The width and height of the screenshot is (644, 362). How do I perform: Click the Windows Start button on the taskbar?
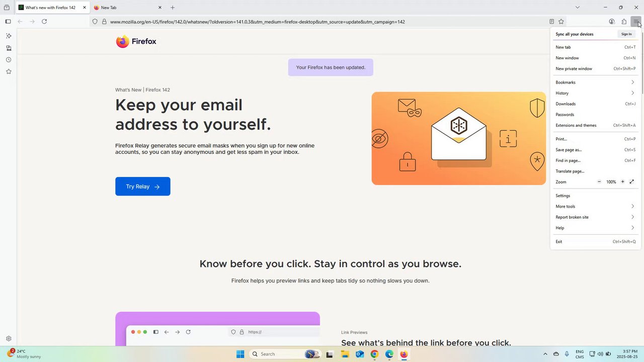240,354
